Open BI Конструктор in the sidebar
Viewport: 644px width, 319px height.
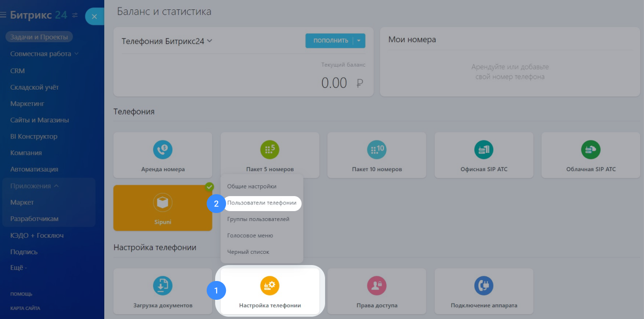pos(34,137)
